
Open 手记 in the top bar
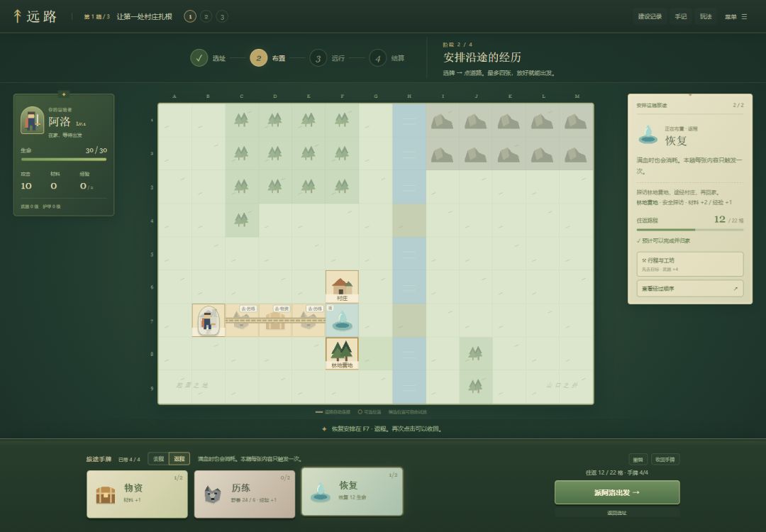tap(680, 16)
